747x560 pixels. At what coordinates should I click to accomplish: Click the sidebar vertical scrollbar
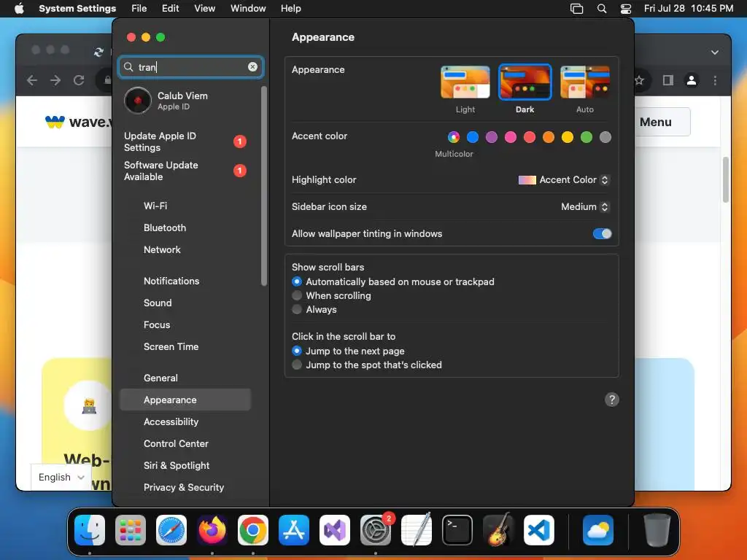coord(264,186)
